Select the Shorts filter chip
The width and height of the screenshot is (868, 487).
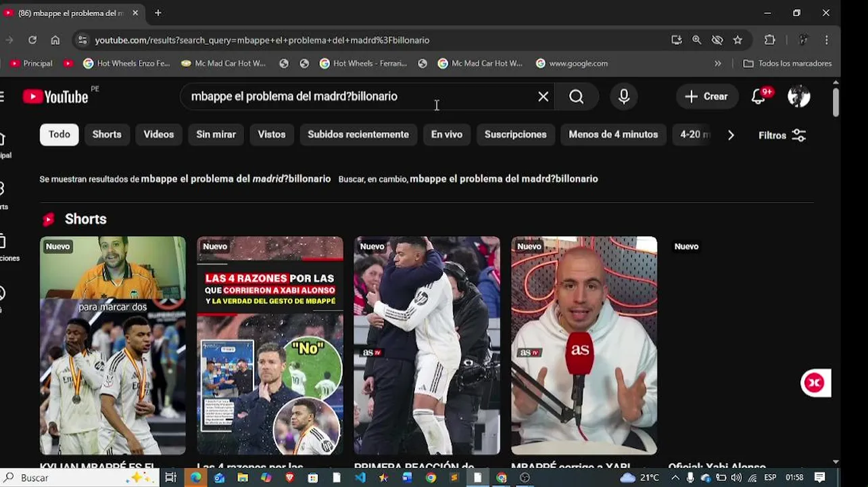(x=107, y=135)
